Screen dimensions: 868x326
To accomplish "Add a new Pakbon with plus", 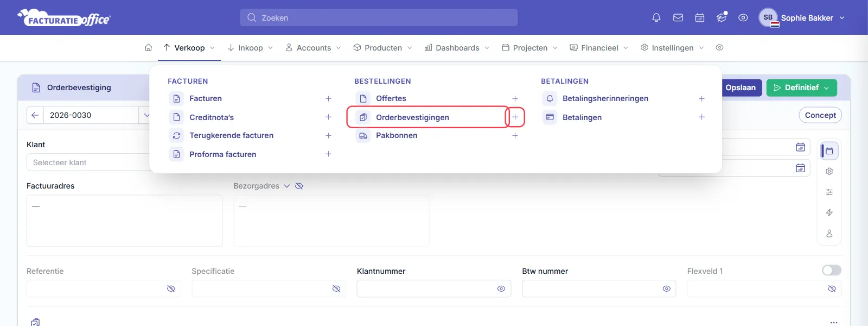I will [x=515, y=135].
